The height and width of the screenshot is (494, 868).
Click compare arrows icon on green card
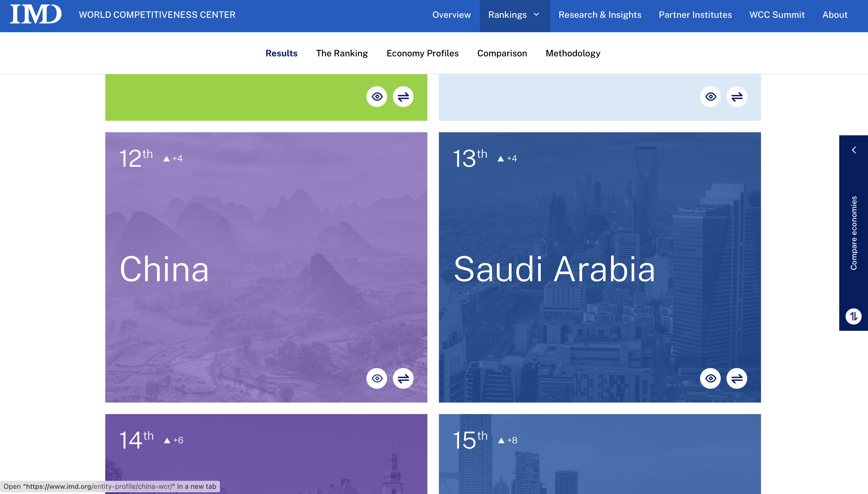coord(403,97)
